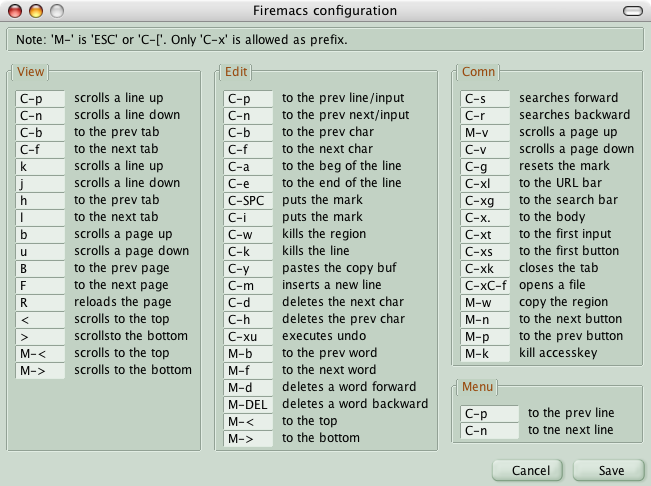Click the 'searches forward' label
Image resolution: width=651 pixels, height=486 pixels.
coord(568,98)
